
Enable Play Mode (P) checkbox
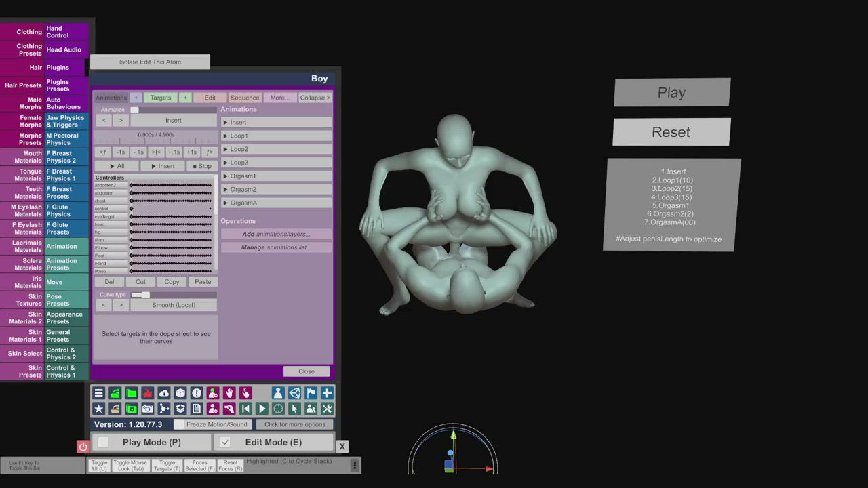104,442
